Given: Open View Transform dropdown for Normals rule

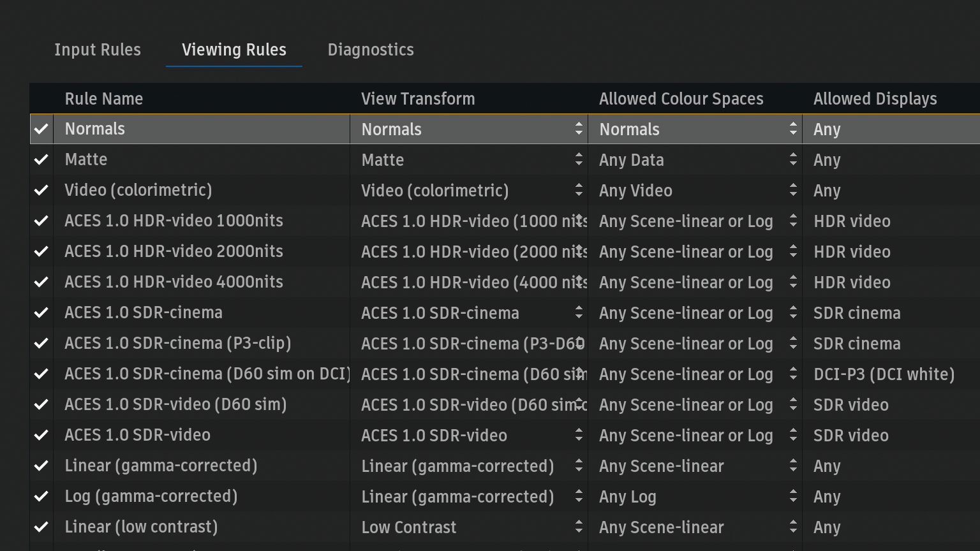Looking at the screenshot, I should 469,129.
